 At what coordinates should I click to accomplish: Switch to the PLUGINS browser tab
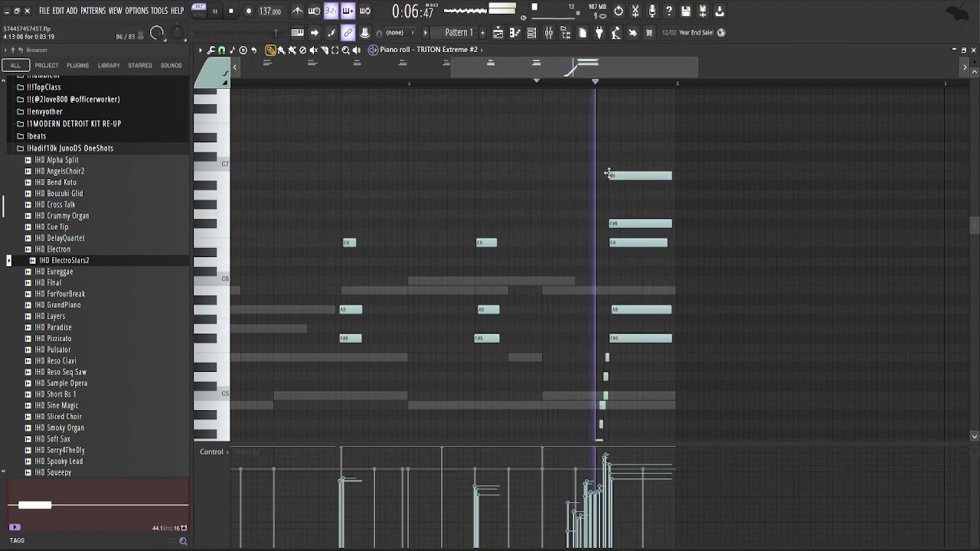click(x=77, y=65)
